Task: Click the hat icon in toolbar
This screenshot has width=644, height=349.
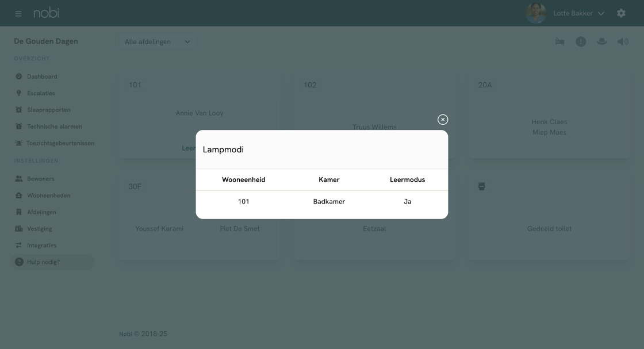Action: tap(602, 41)
